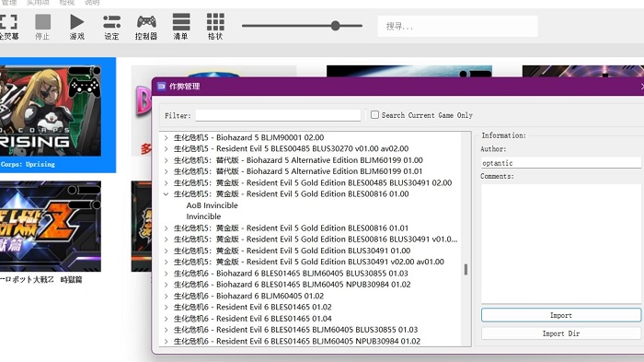Click the Import button

pyautogui.click(x=561, y=315)
